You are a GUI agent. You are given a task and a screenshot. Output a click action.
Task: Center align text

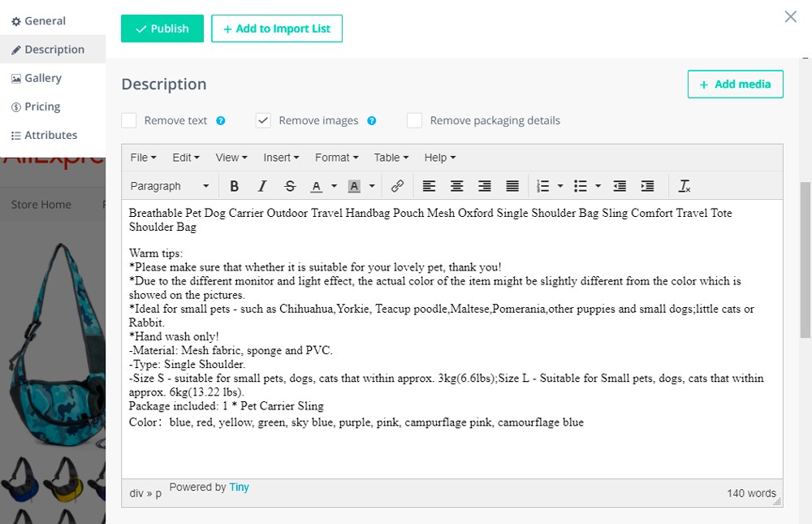pyautogui.click(x=456, y=186)
